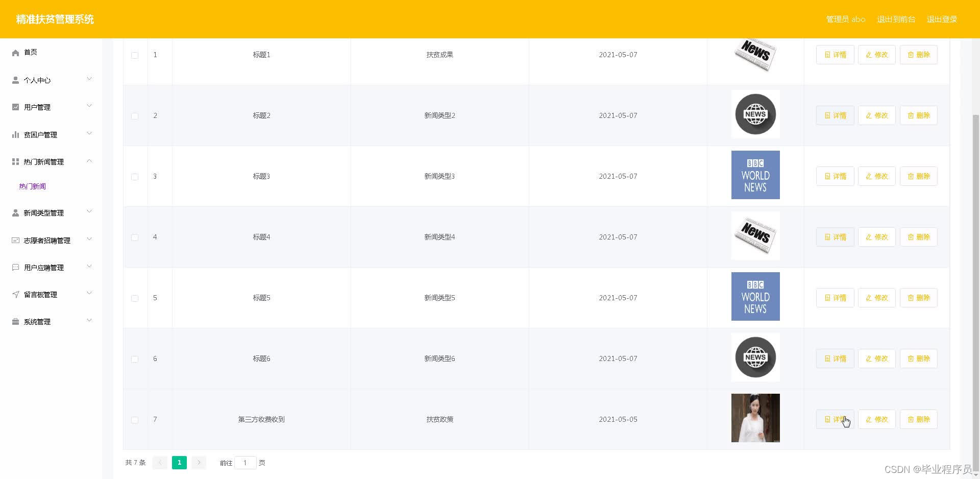Expand 个人中心 with its chevron arrow

[89, 79]
